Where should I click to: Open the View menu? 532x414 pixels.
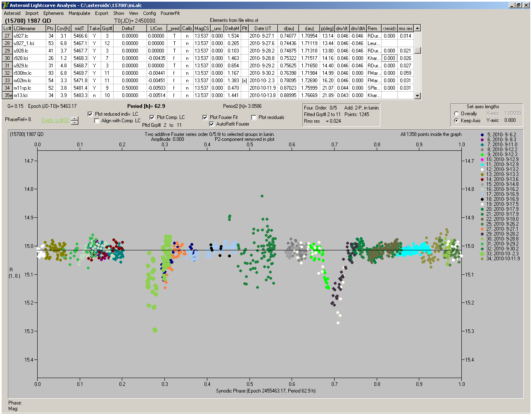click(133, 13)
